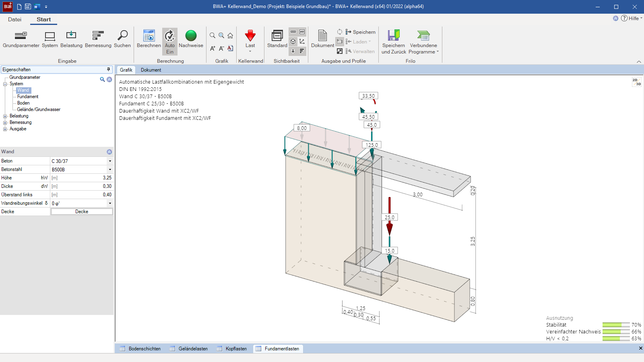This screenshot has width=644, height=362.
Task: Open the Wandreibungswinkel dropdown
Action: tap(110, 203)
